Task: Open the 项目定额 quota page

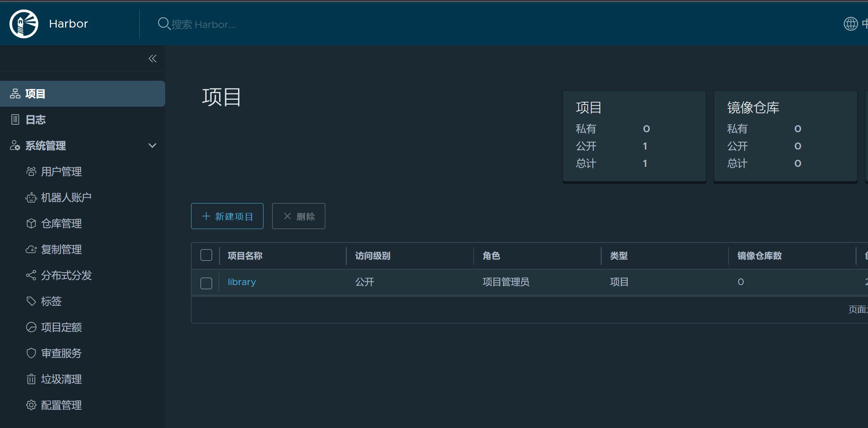Action: [x=61, y=327]
